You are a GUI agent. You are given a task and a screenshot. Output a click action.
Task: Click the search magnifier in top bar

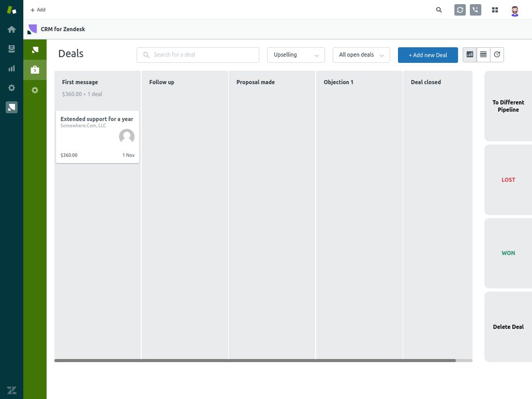pos(439,10)
